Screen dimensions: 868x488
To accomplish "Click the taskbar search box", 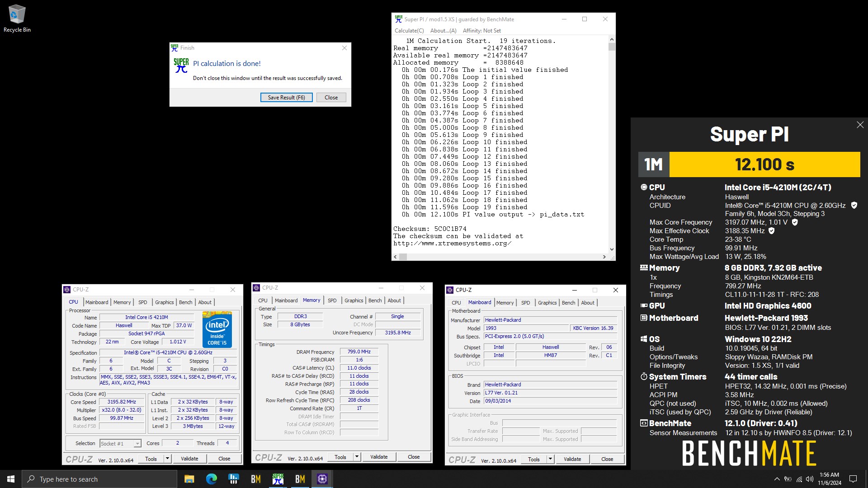I will coord(99,479).
